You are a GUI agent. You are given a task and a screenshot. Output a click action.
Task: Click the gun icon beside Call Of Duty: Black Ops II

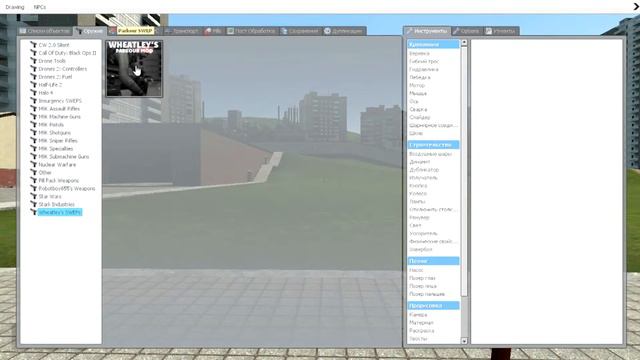[33, 53]
